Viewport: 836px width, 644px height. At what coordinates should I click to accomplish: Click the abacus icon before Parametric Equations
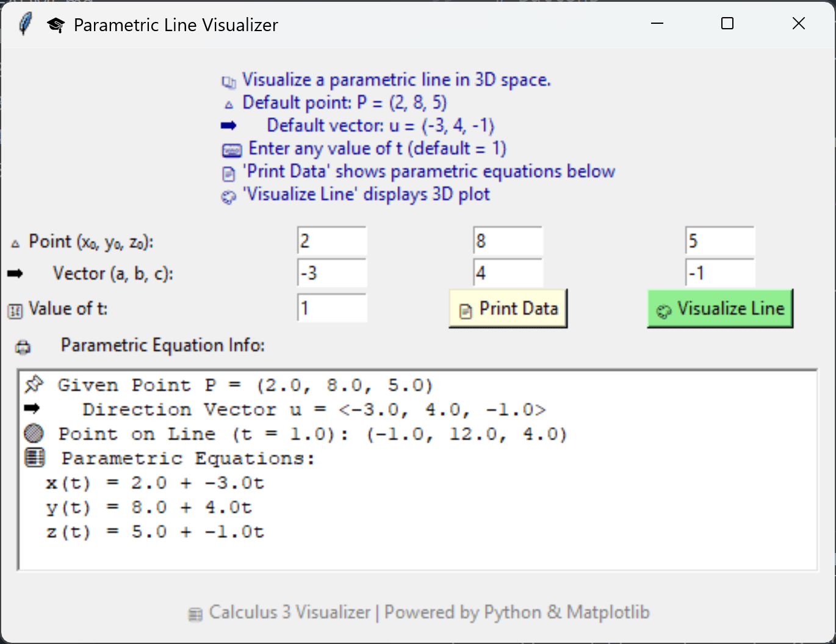click(34, 457)
